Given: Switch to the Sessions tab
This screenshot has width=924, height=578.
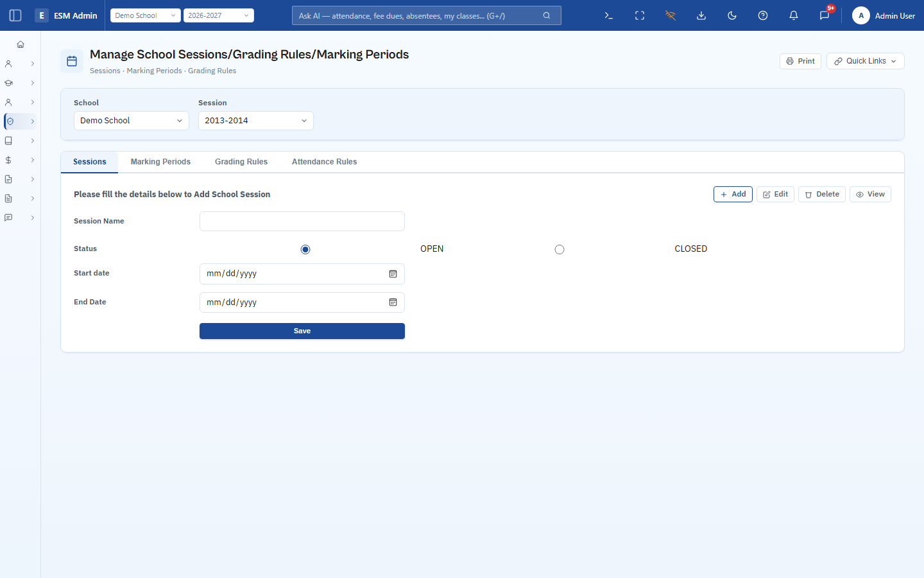Looking at the screenshot, I should [x=90, y=162].
